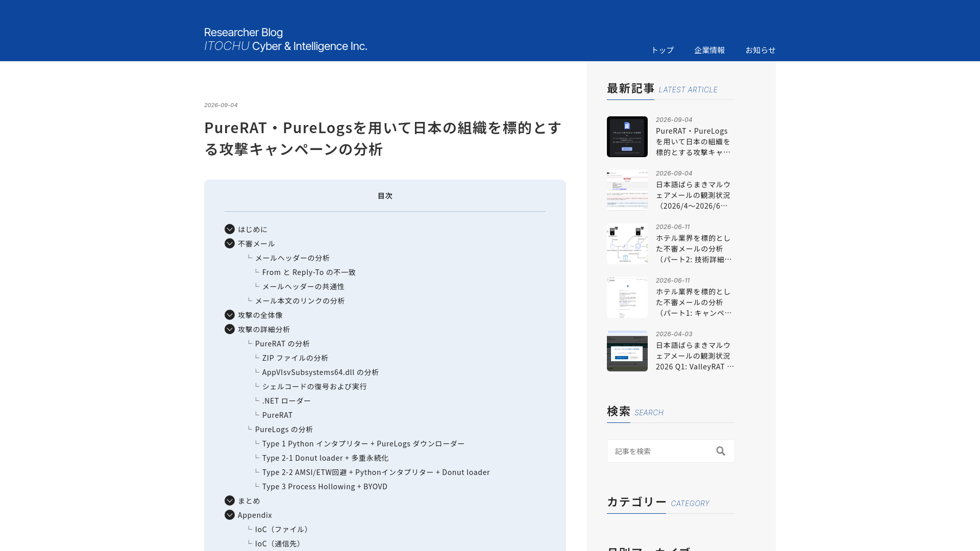Click the Researcher Blog site title
The width and height of the screenshot is (980, 551).
[285, 39]
